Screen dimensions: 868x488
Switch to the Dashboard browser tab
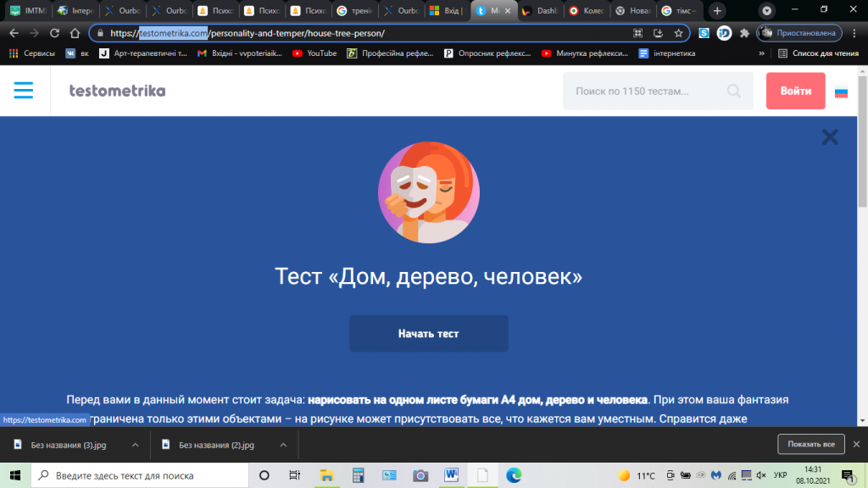(542, 11)
